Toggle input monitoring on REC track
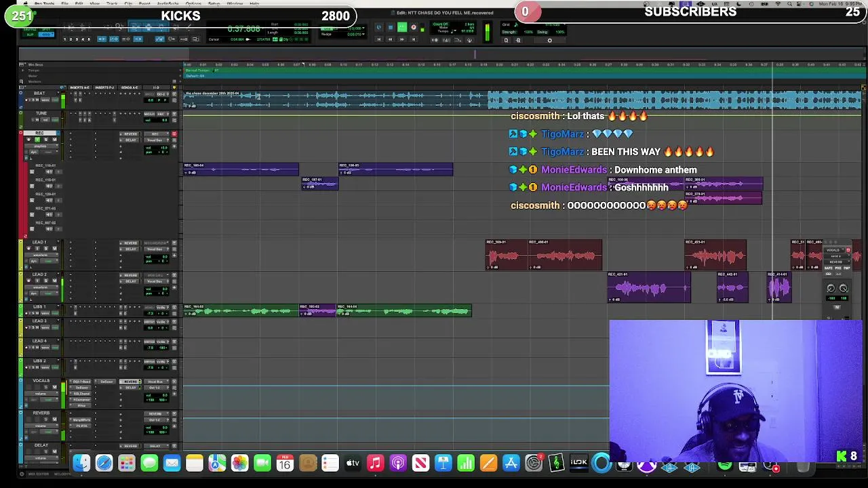The height and width of the screenshot is (488, 868). click(37, 140)
